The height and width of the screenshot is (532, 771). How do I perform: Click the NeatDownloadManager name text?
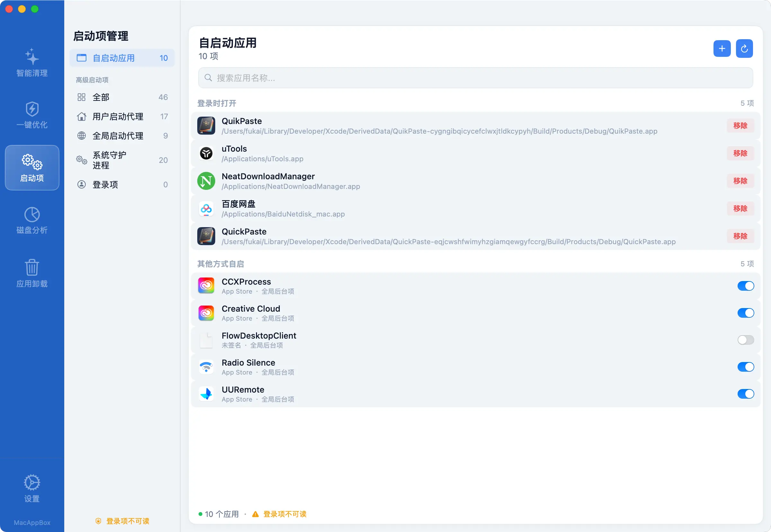point(268,176)
